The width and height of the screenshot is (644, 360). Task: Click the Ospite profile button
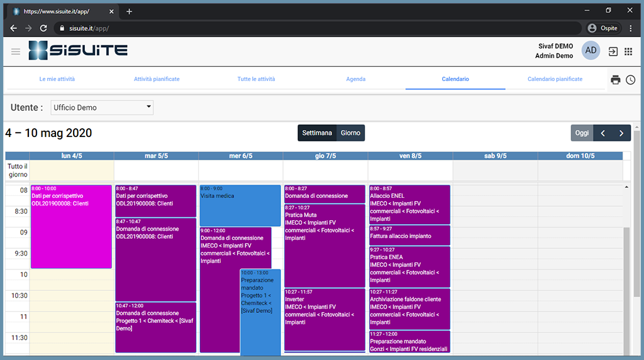(x=602, y=28)
